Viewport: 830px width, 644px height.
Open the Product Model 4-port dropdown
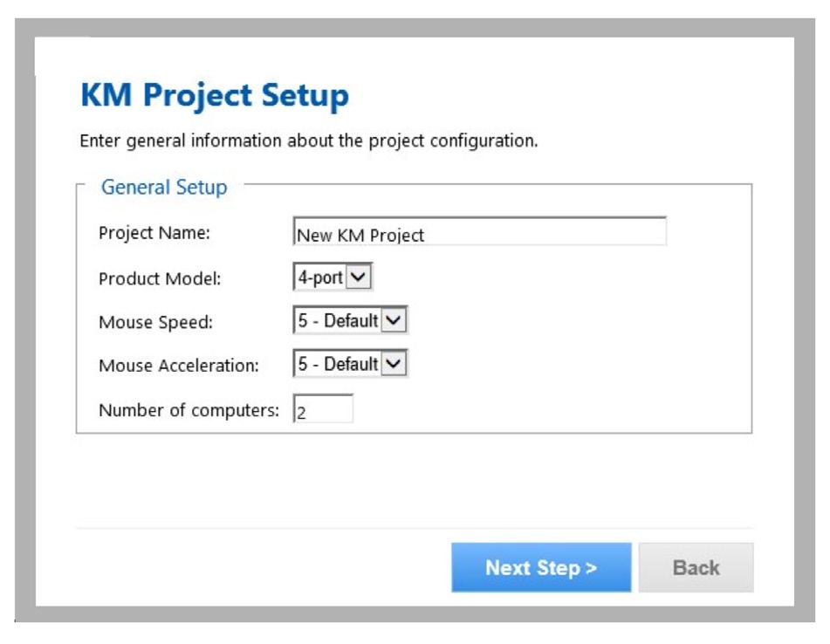pyautogui.click(x=333, y=277)
